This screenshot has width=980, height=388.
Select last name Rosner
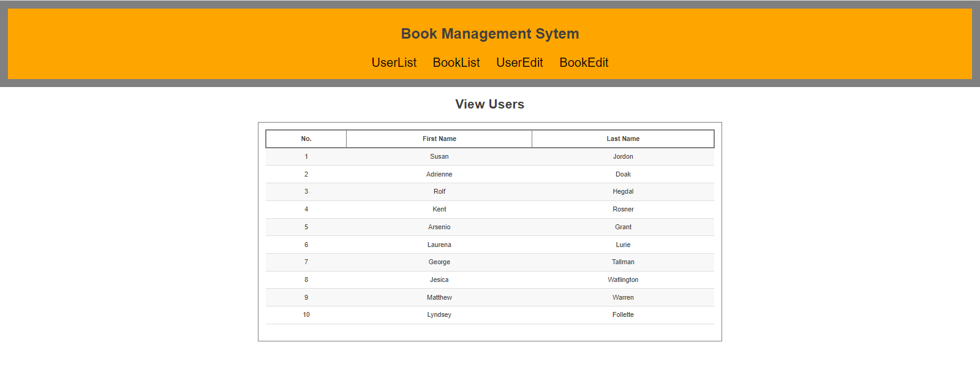pos(623,209)
